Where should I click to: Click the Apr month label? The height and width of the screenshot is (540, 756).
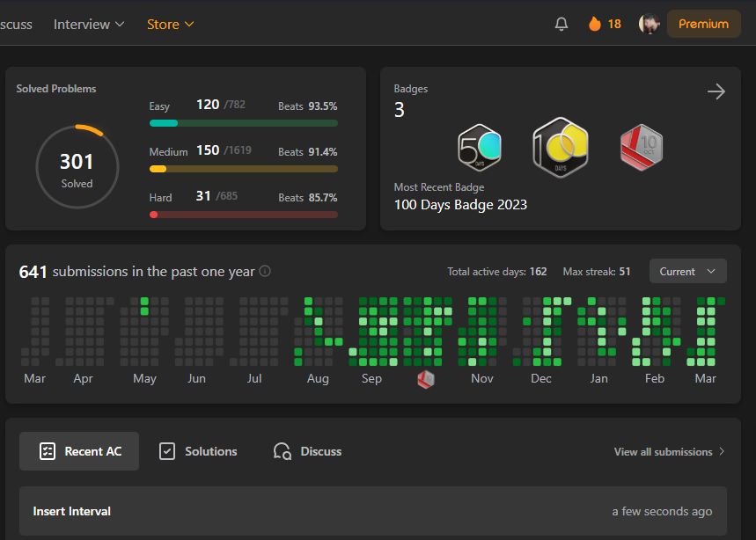83,379
